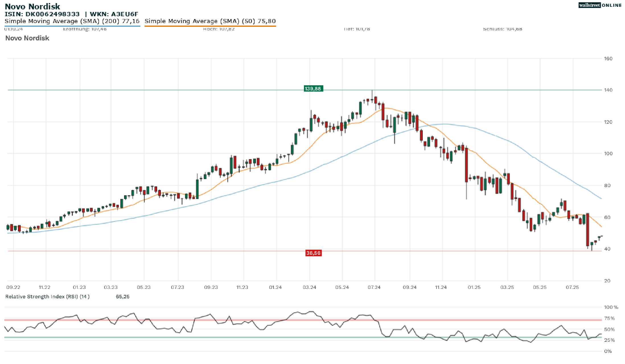
Task: Click the Relative Strength Index (RSI) (14) label
Action: [48, 297]
